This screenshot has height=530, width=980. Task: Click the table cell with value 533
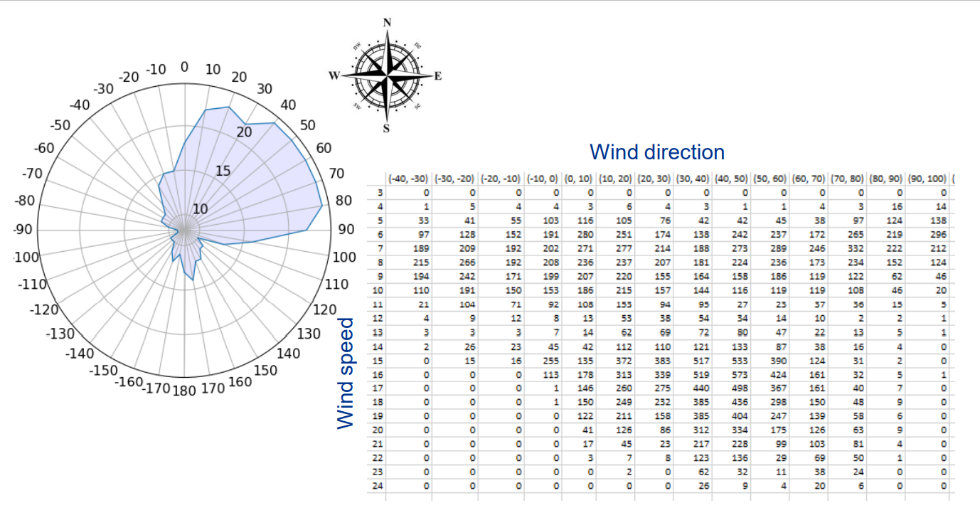[740, 361]
